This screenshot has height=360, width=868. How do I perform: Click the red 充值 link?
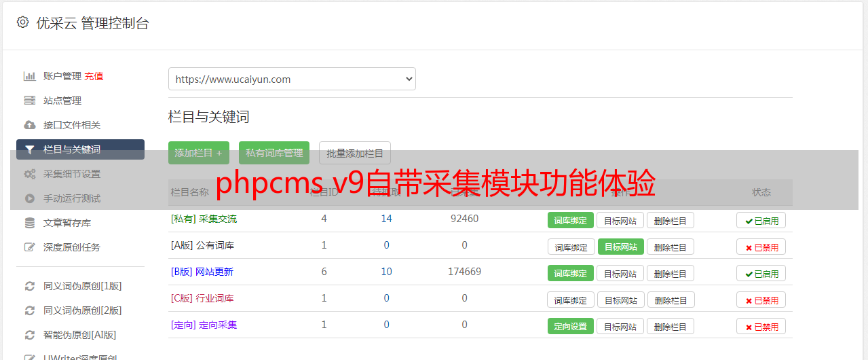(x=94, y=76)
